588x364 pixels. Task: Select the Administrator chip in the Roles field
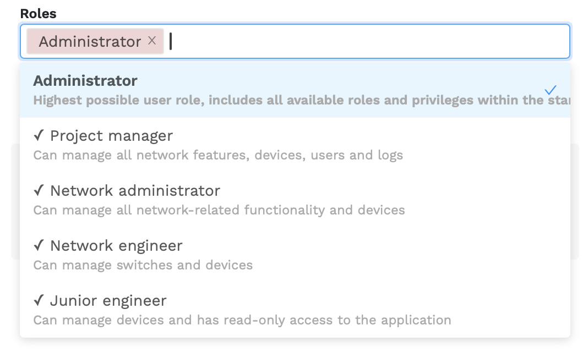[90, 41]
